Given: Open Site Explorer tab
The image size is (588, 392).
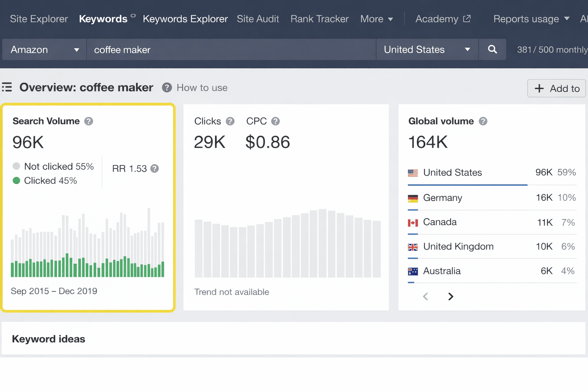Looking at the screenshot, I should [39, 19].
